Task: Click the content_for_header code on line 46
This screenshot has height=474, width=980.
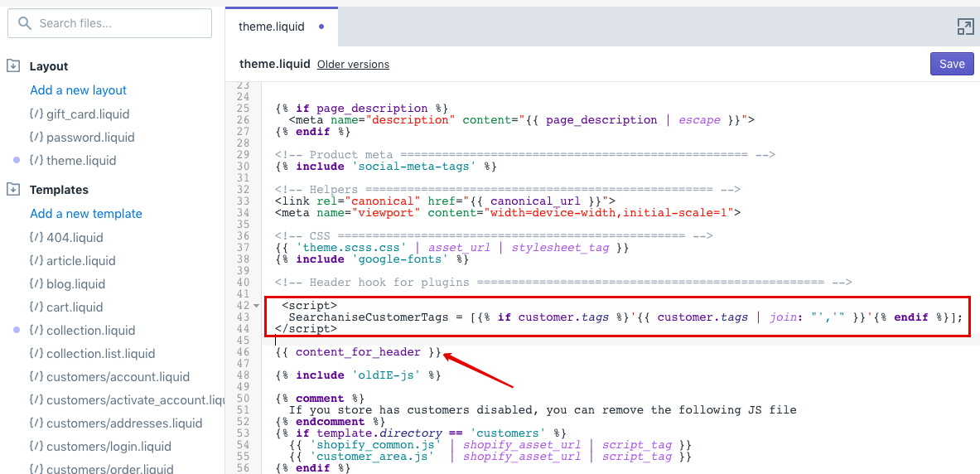Action: [x=358, y=352]
